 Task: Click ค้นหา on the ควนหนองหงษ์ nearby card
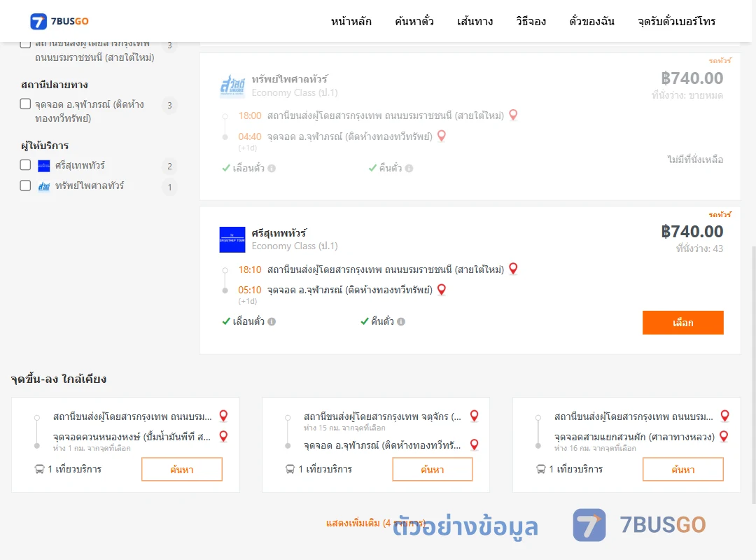182,469
